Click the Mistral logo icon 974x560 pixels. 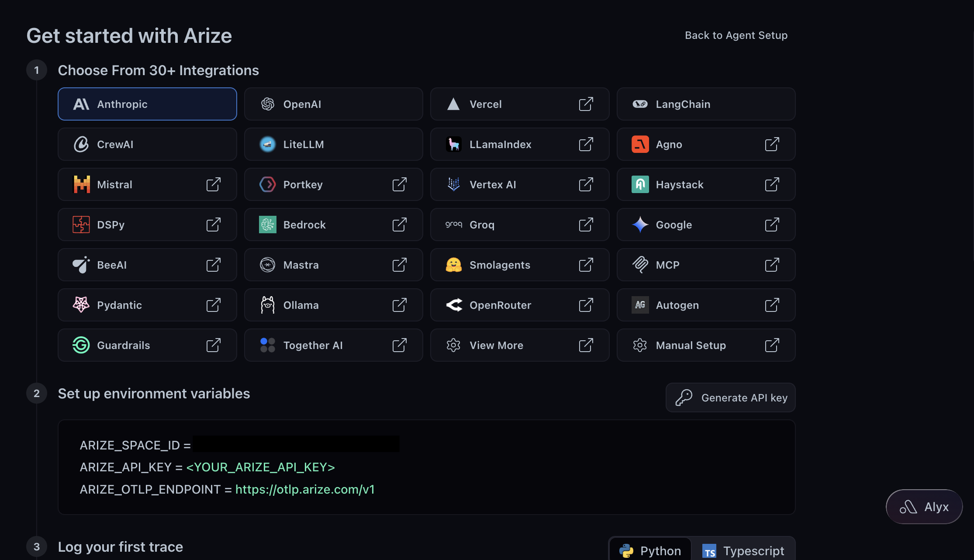coord(81,184)
